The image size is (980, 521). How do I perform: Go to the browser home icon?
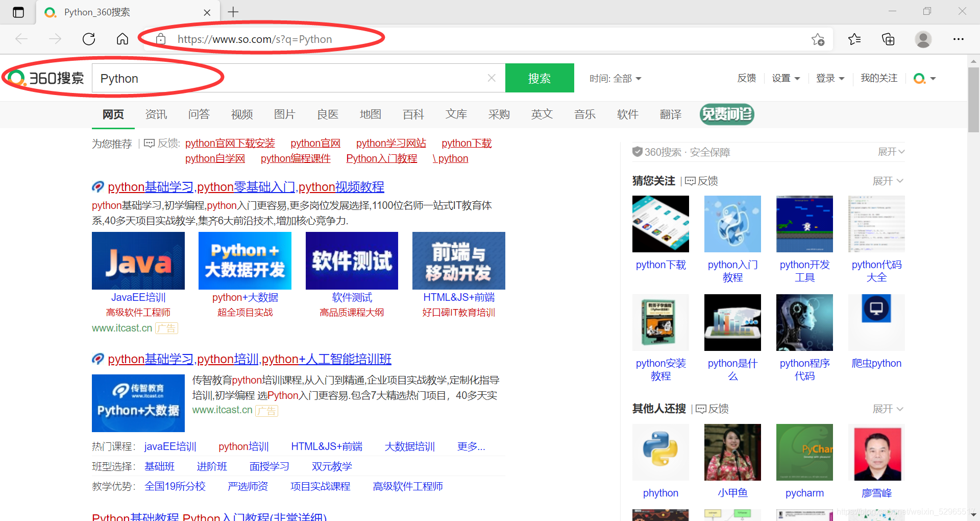point(122,39)
